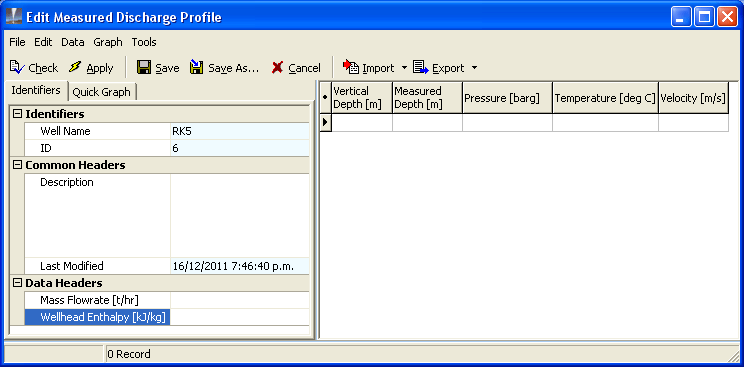Click the Save button label
This screenshot has height=367, width=744.
167,68
